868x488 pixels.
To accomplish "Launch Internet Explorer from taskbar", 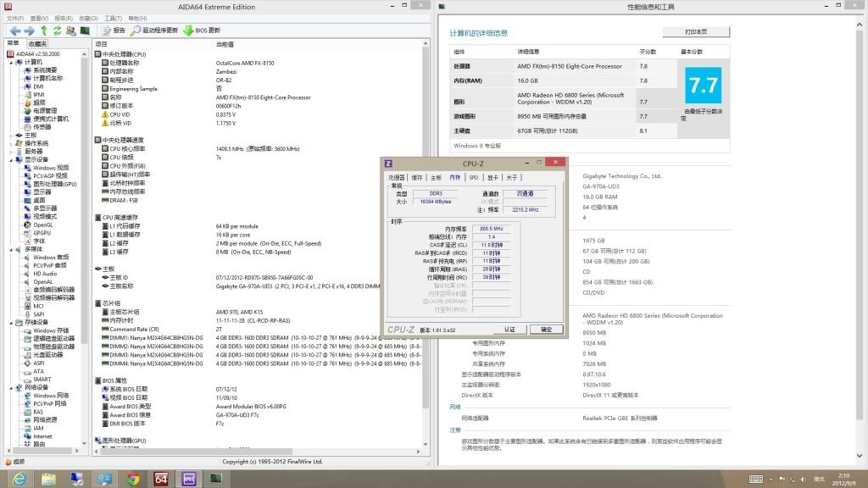I will pos(19,479).
